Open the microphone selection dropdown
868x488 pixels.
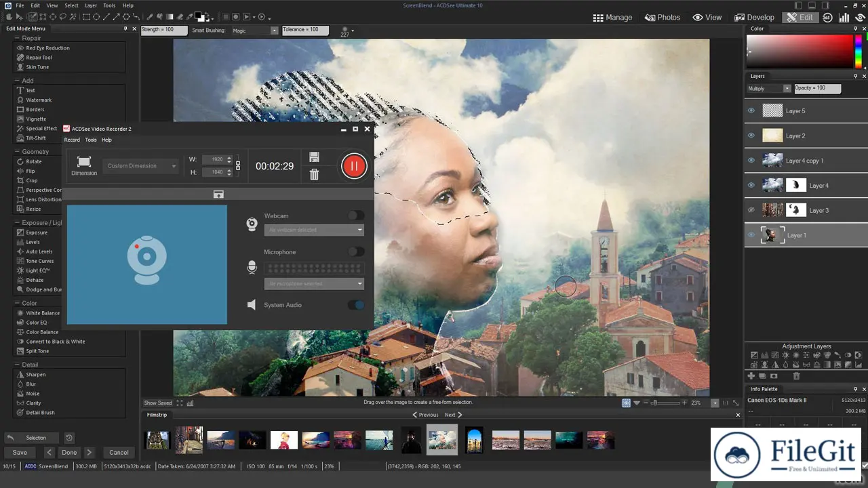pos(314,283)
